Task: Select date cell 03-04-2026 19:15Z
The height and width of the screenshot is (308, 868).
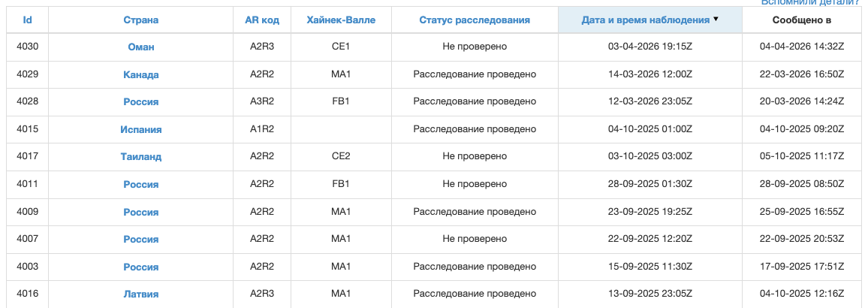Action: [650, 47]
